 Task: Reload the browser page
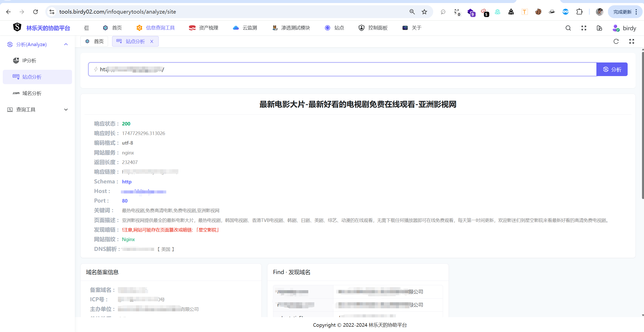(36, 12)
